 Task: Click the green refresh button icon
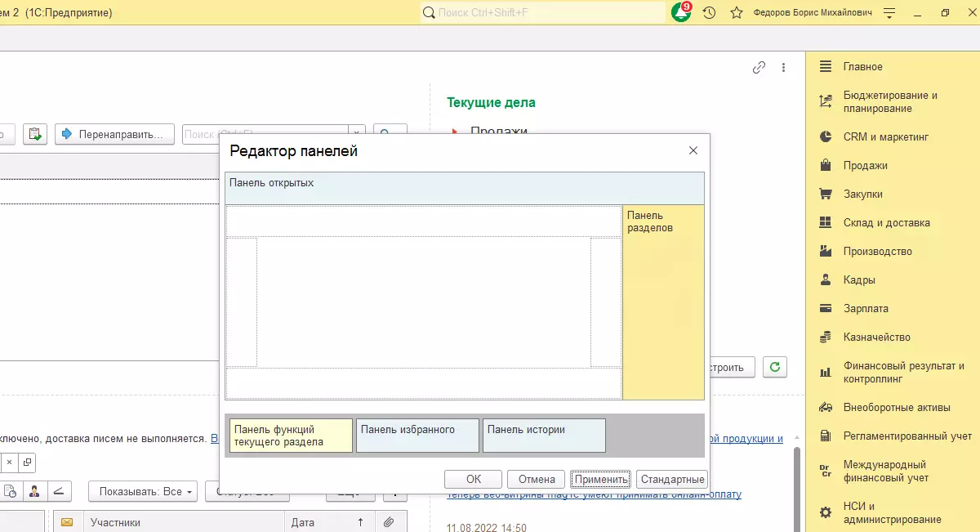[x=775, y=367]
